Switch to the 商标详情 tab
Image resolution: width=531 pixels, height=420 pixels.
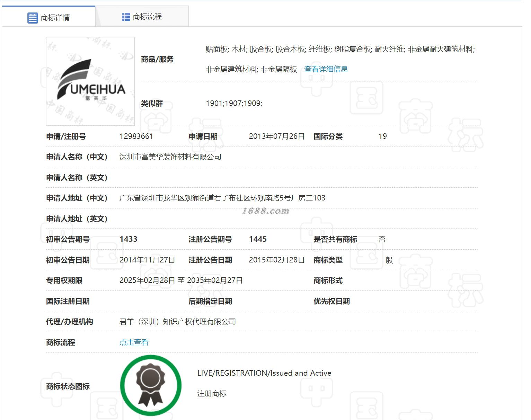tap(48, 16)
